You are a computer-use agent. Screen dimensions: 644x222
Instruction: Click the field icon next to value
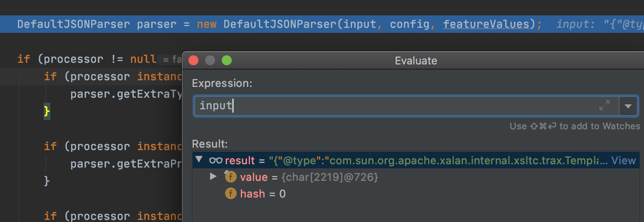coord(230,177)
